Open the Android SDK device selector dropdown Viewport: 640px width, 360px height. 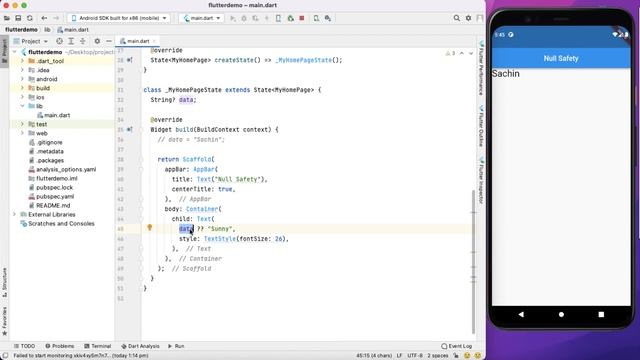(119, 18)
